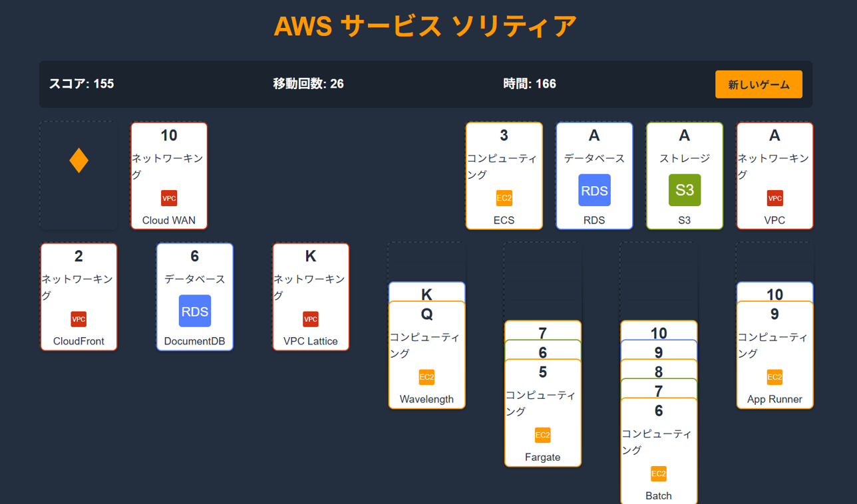Viewport: 857px width, 504px height.
Task: Click the Cloud WAN card name text
Action: pos(169,220)
